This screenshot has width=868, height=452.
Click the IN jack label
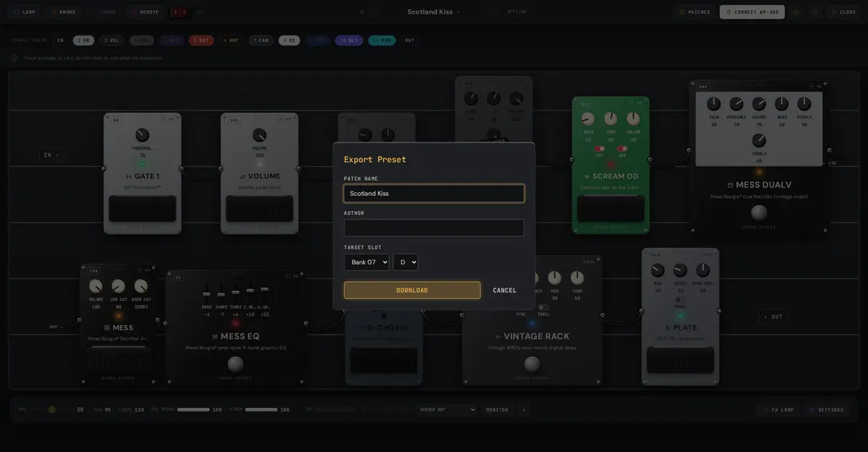[x=51, y=155]
